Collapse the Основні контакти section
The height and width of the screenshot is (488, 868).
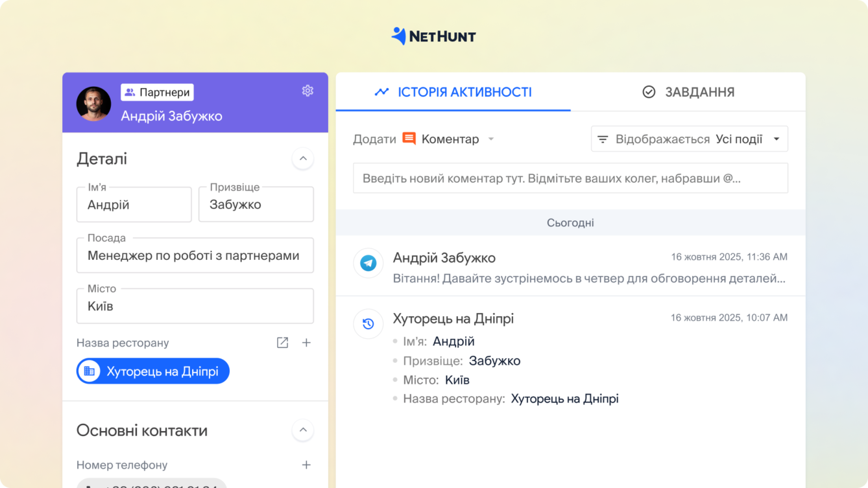pos(302,430)
